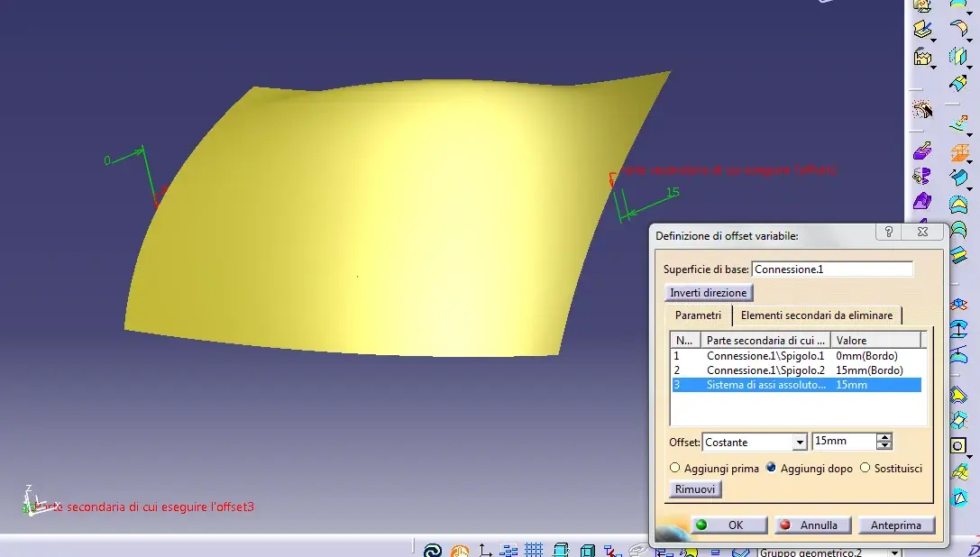980x557 pixels.
Task: Select the 'Parametri' tab
Action: (698, 315)
